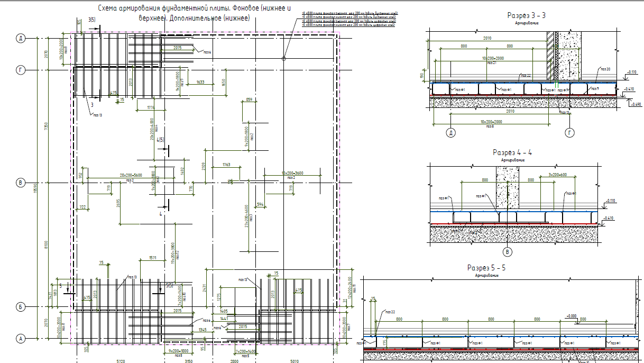
Task: Select elevation mark '-0.470' in section 3-3
Action: [629, 89]
